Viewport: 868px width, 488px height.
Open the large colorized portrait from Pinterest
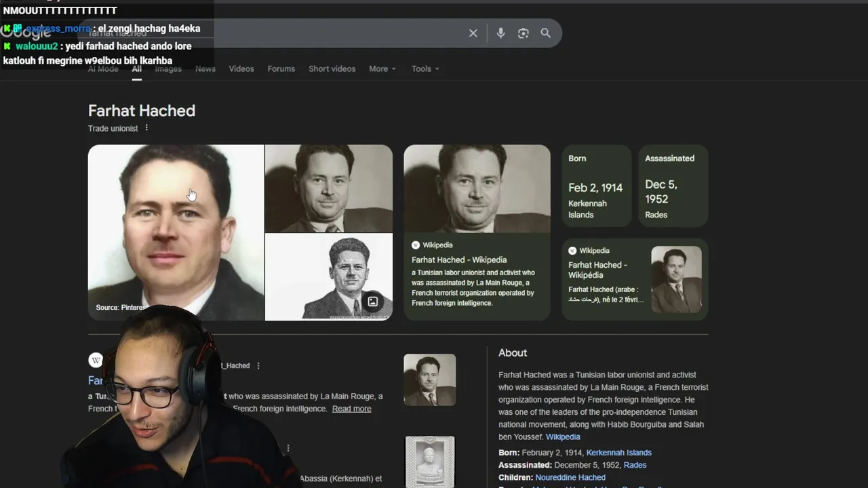176,232
